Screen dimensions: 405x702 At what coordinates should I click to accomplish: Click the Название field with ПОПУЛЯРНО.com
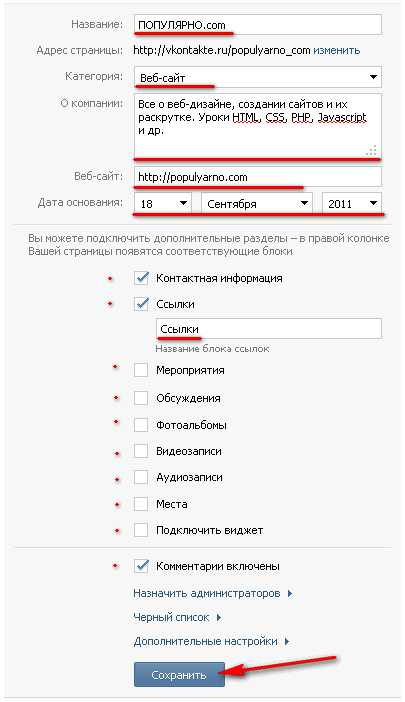258,25
